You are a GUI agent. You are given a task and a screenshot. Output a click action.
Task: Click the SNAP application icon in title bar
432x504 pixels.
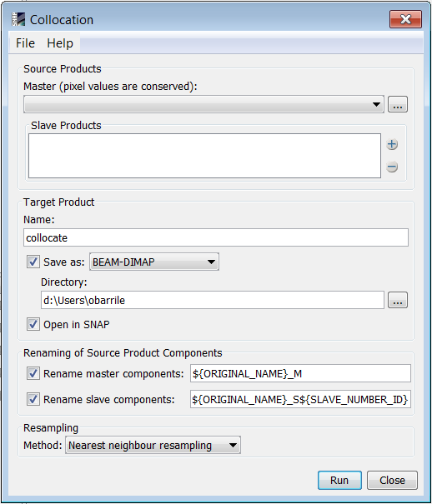tap(18, 19)
